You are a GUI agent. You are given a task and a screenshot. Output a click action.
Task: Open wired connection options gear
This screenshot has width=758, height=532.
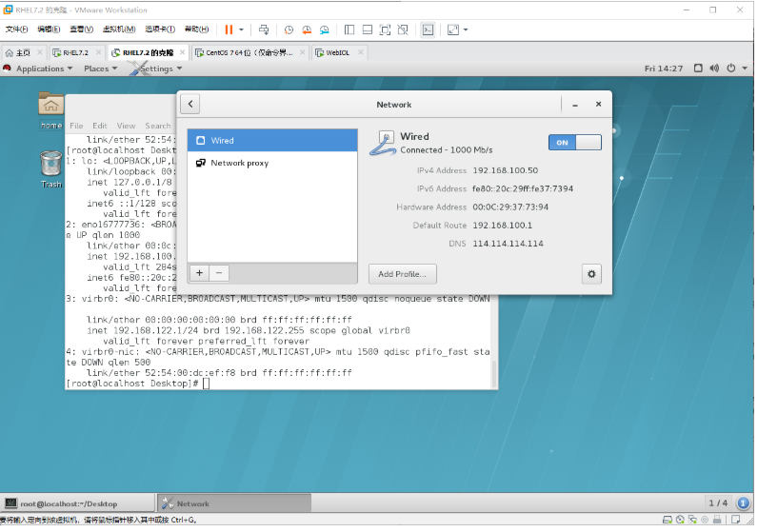click(x=591, y=274)
